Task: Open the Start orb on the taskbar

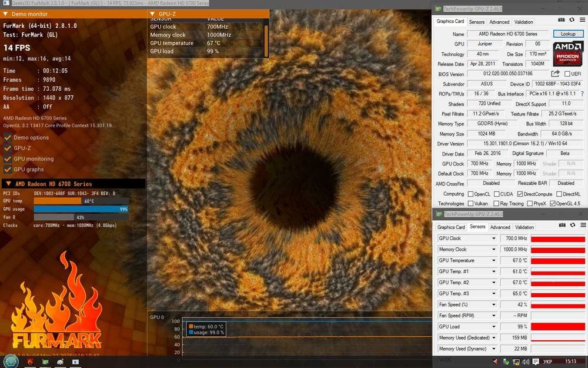Action: click(10, 362)
